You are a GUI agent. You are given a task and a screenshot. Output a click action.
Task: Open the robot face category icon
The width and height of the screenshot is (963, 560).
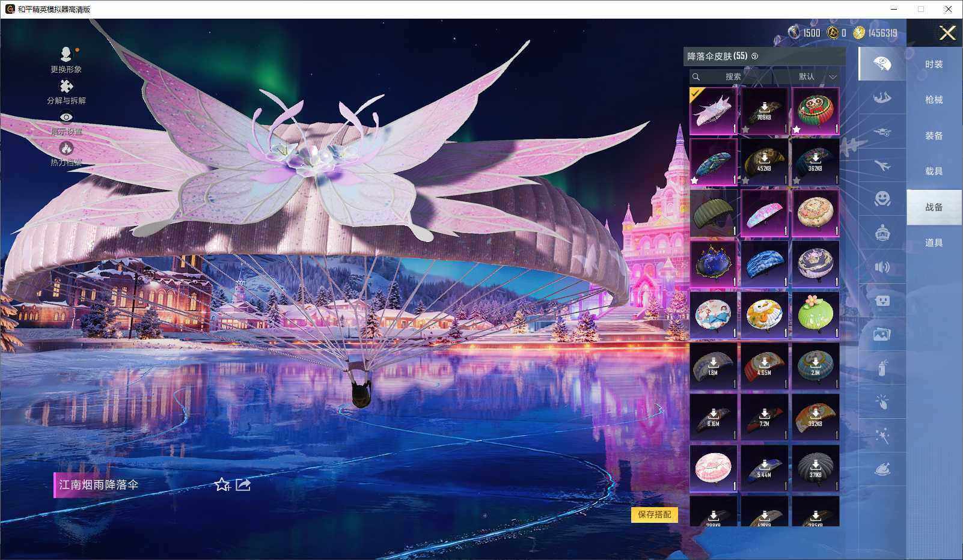pyautogui.click(x=882, y=300)
